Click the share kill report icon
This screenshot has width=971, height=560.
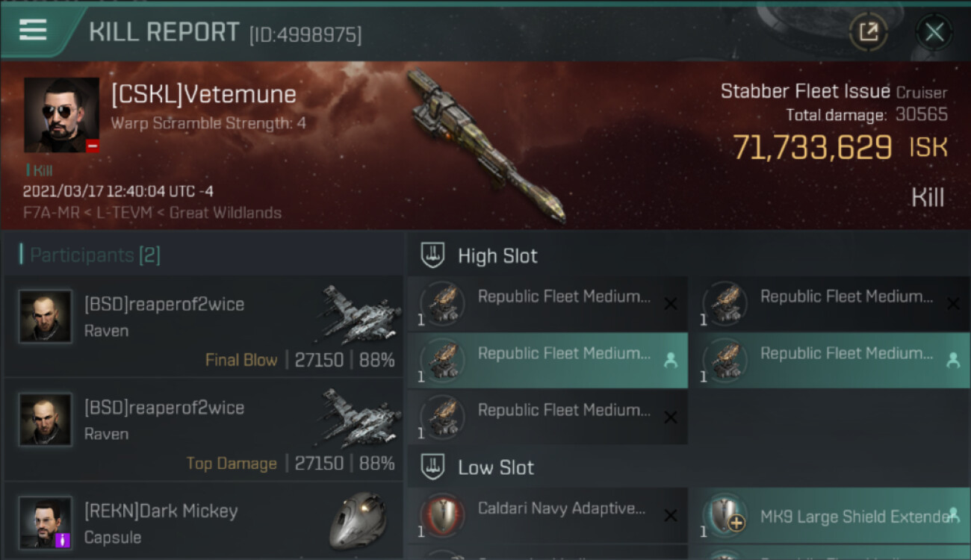click(868, 32)
